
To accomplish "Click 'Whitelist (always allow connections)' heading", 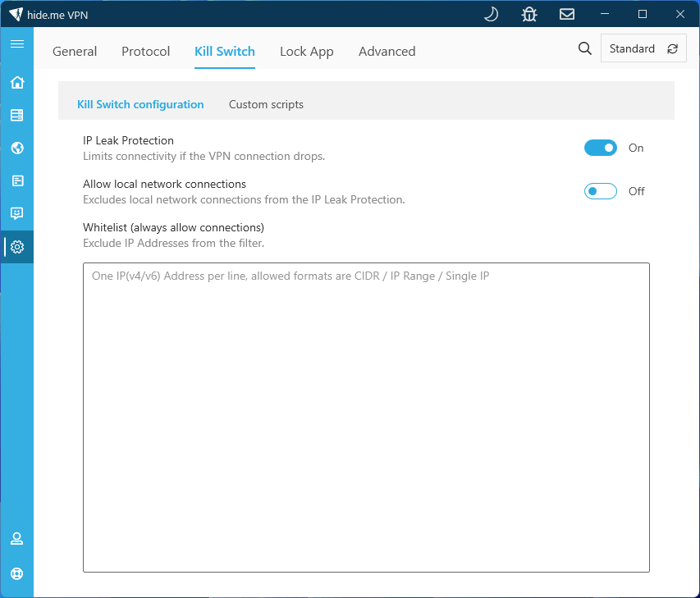I will (173, 227).
